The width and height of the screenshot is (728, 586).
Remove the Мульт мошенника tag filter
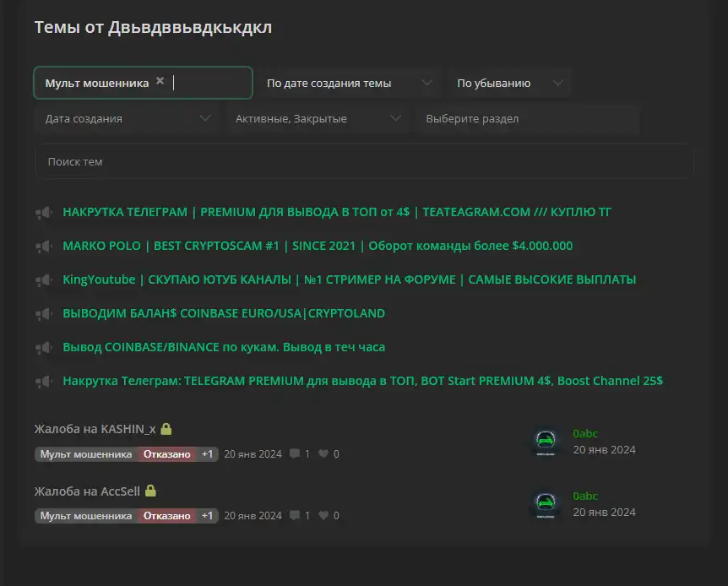[x=160, y=81]
